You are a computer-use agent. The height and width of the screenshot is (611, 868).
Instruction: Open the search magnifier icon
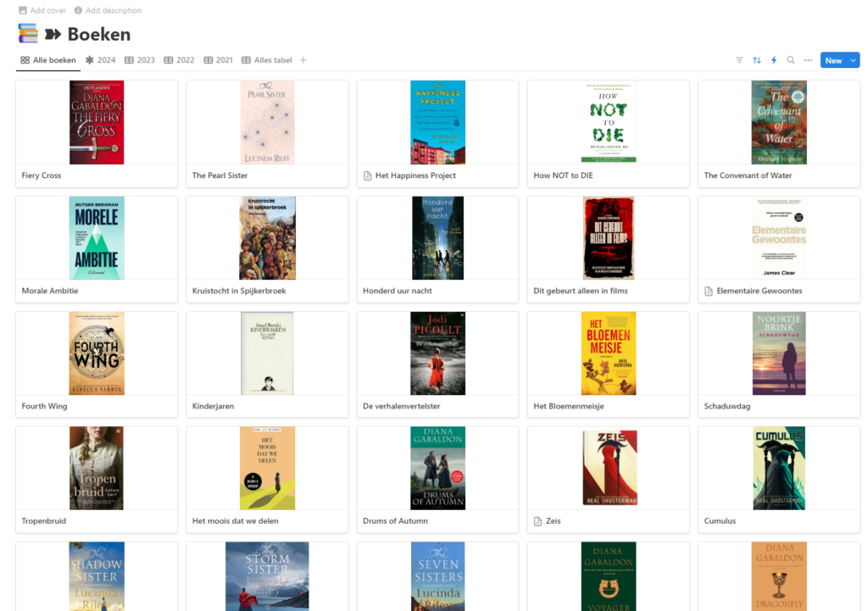pyautogui.click(x=791, y=60)
